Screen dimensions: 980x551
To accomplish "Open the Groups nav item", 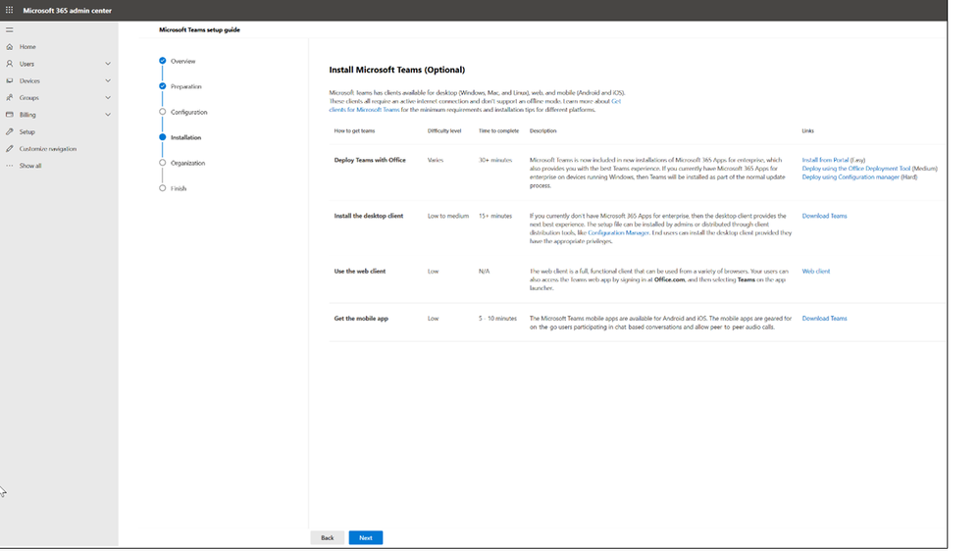I will pyautogui.click(x=28, y=97).
